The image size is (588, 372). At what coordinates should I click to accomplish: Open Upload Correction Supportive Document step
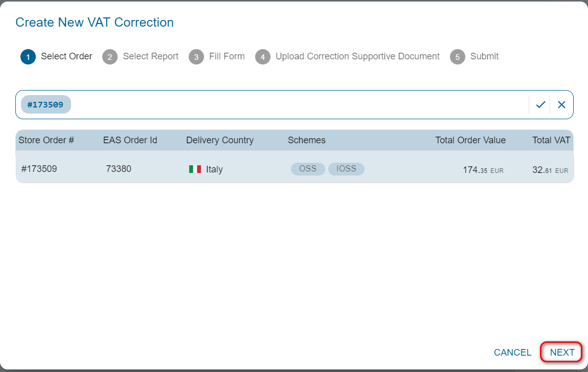pyautogui.click(x=357, y=56)
